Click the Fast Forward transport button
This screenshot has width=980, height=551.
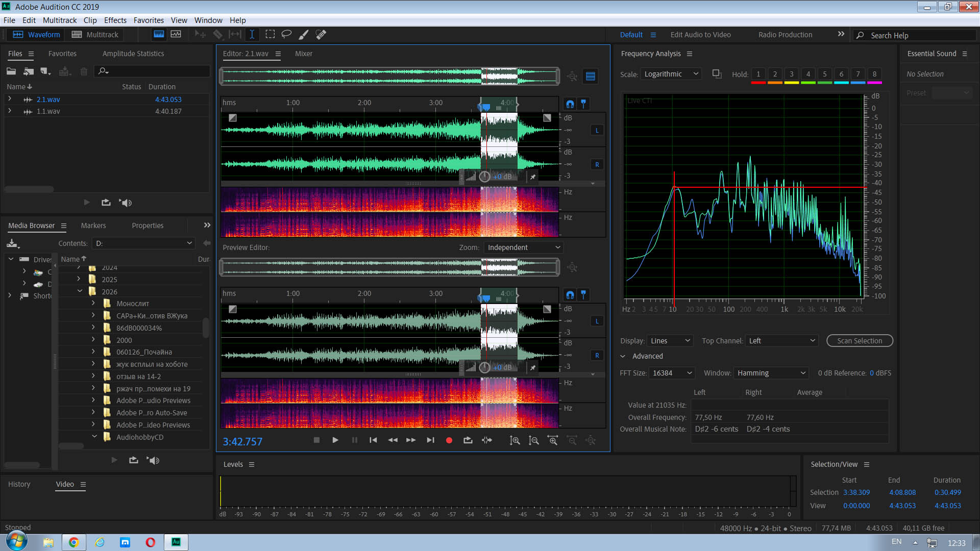(x=411, y=440)
